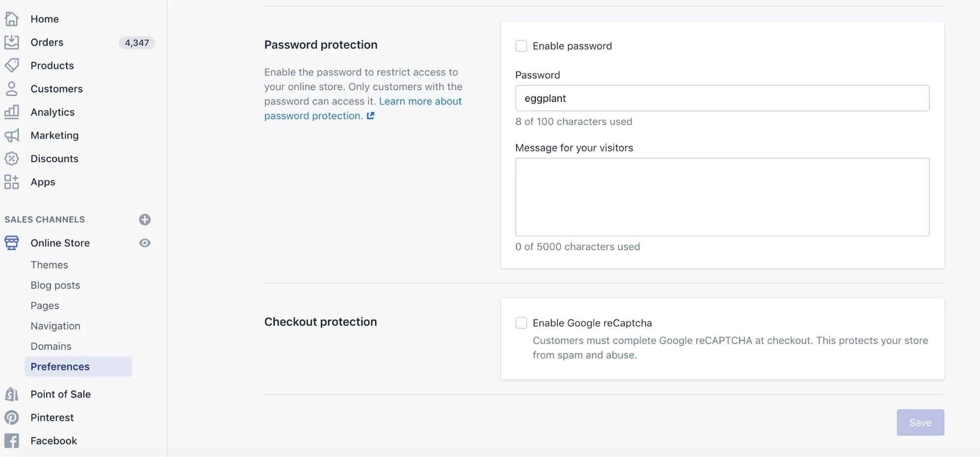The width and height of the screenshot is (980, 457).
Task: Go to Navigation under Online Store
Action: click(x=55, y=326)
